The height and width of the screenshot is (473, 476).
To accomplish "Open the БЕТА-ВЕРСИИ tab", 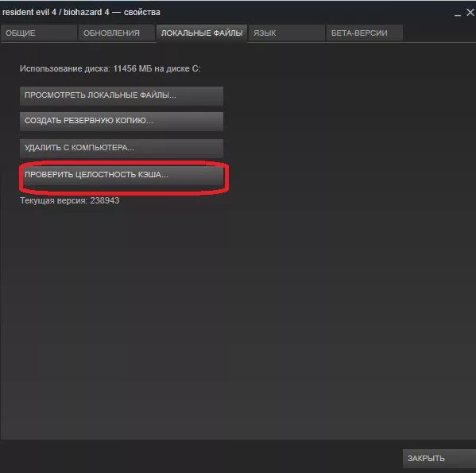I will click(364, 33).
